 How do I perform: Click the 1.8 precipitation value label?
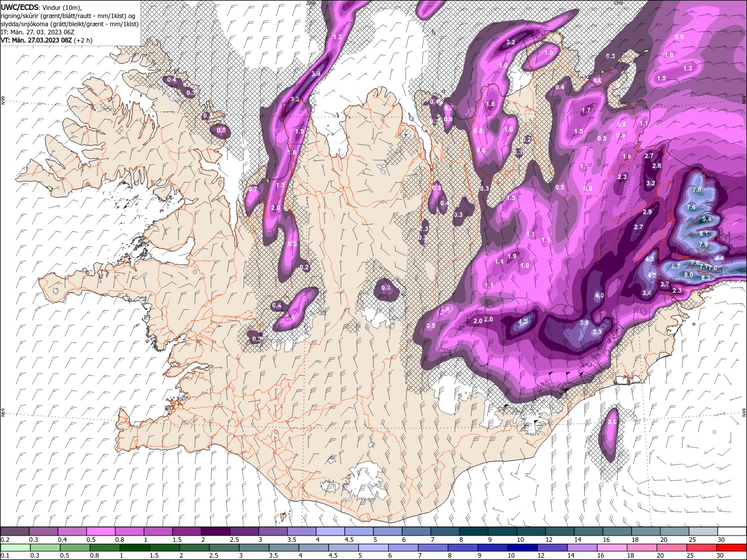(x=490, y=104)
